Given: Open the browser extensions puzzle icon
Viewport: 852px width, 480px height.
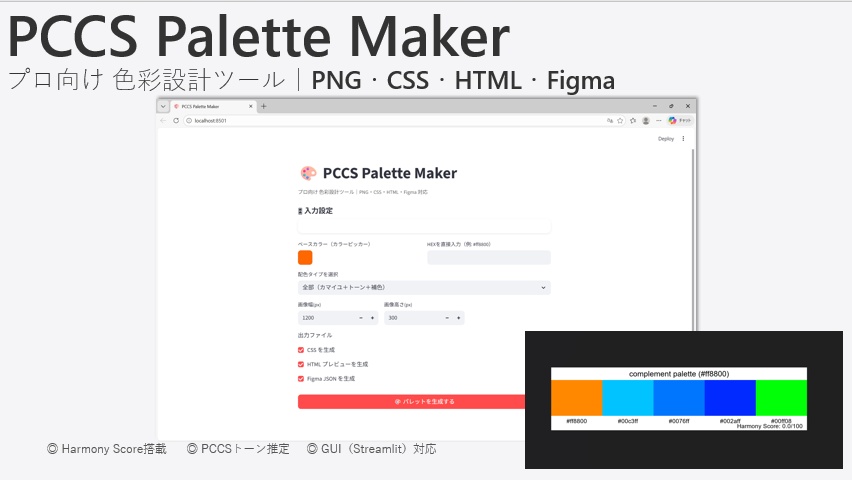Looking at the screenshot, I should (633, 121).
